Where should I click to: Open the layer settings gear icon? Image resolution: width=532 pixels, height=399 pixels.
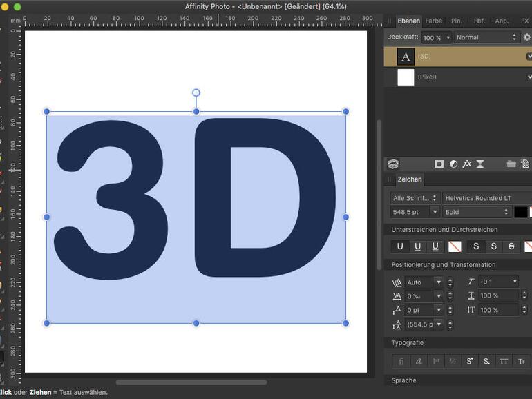tap(526, 37)
